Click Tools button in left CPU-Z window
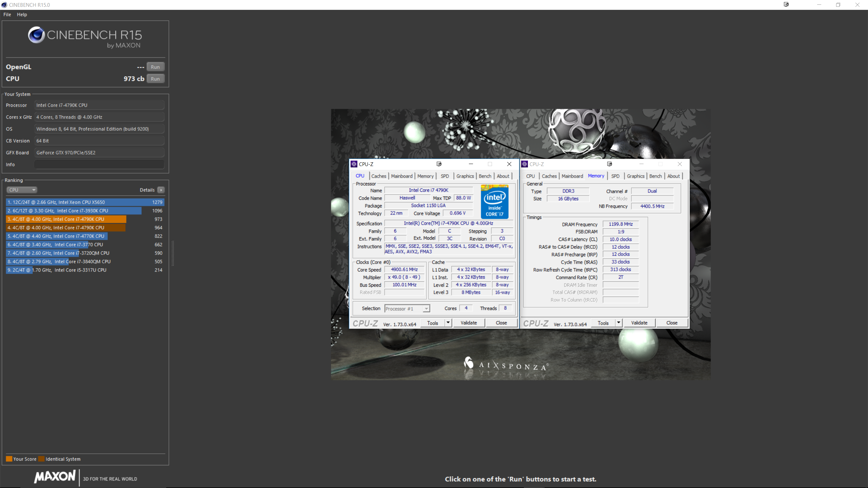 tap(433, 323)
